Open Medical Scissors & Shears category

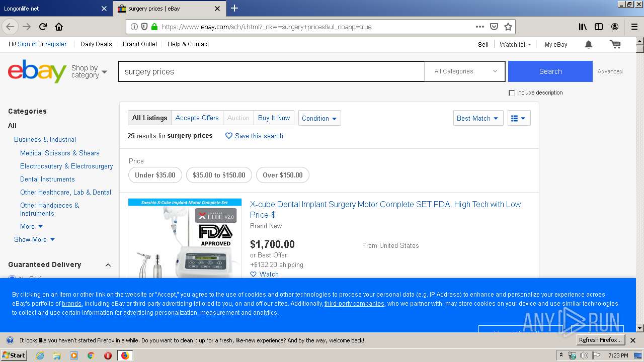[x=60, y=153]
